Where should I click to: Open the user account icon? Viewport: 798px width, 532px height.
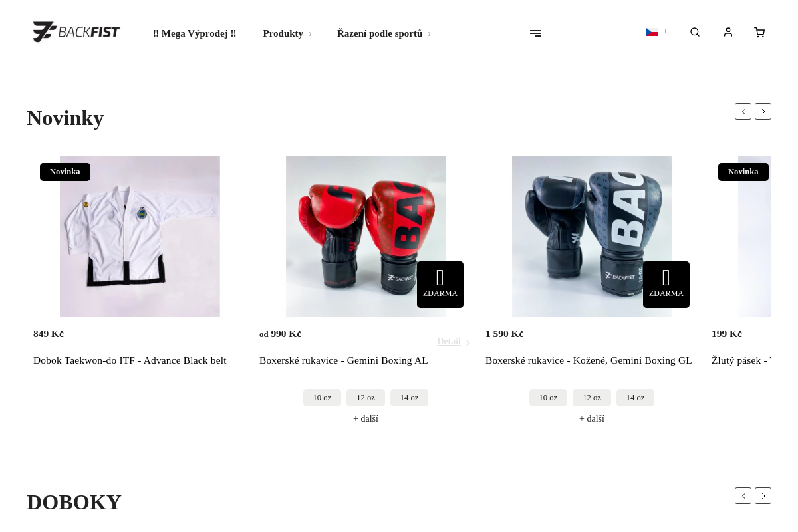click(x=728, y=33)
